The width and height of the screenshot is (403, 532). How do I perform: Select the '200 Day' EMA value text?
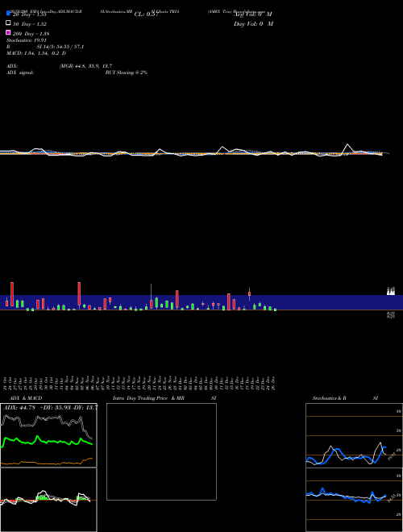tap(31, 34)
